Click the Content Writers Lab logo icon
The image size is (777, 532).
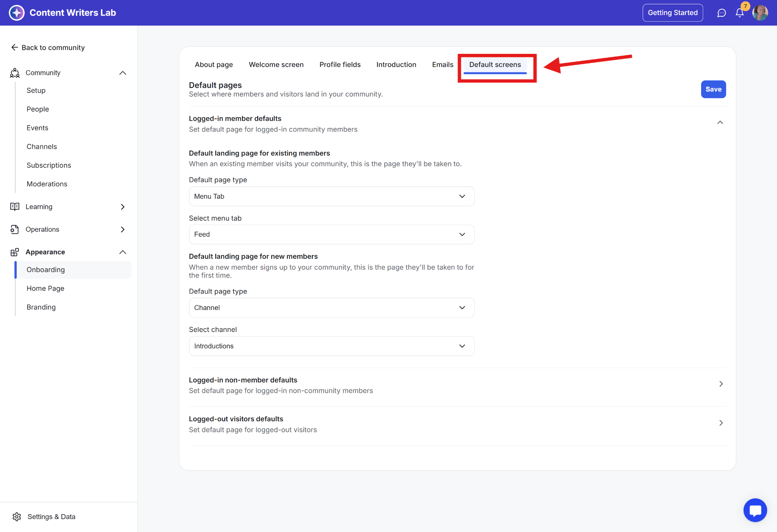click(17, 13)
